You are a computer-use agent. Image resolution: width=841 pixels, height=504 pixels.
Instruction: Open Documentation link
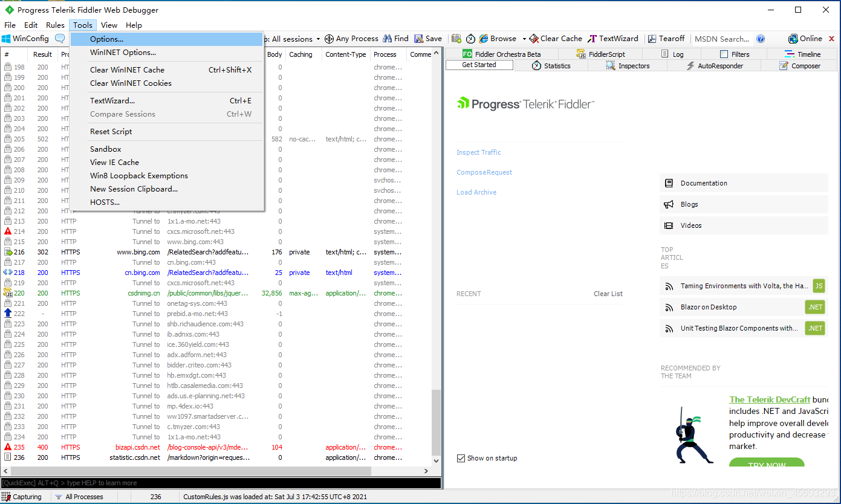click(744, 183)
